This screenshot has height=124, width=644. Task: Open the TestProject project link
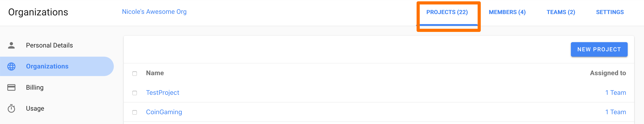pyautogui.click(x=163, y=93)
